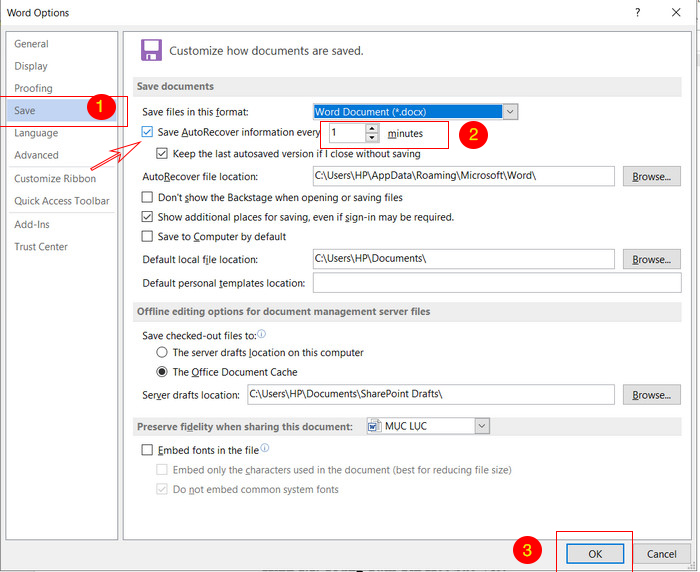Click the Cancel button
The image size is (700, 572).
pyautogui.click(x=662, y=554)
